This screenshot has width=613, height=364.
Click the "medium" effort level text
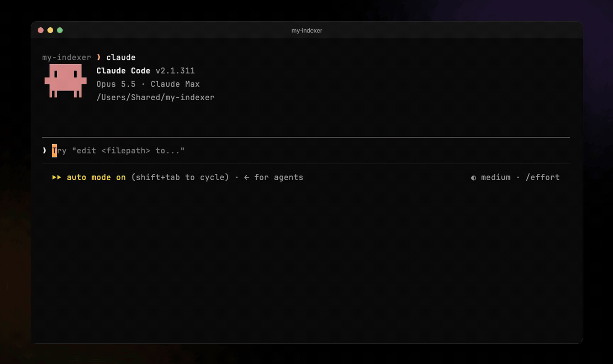tap(496, 177)
